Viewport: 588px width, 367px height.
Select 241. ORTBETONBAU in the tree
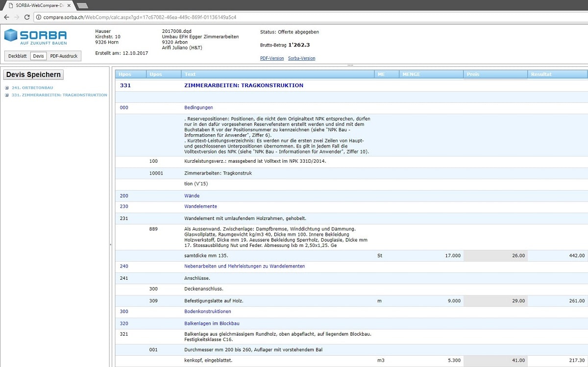pos(32,88)
